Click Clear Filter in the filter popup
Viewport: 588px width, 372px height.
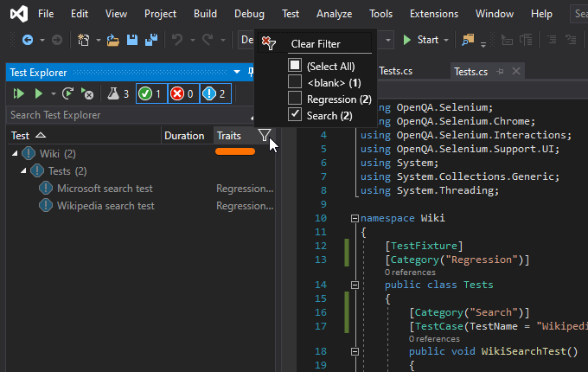(x=315, y=43)
